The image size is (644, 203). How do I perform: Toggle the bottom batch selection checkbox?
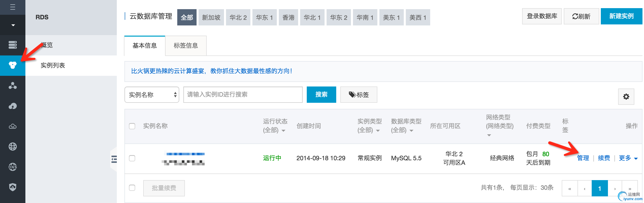click(x=132, y=188)
